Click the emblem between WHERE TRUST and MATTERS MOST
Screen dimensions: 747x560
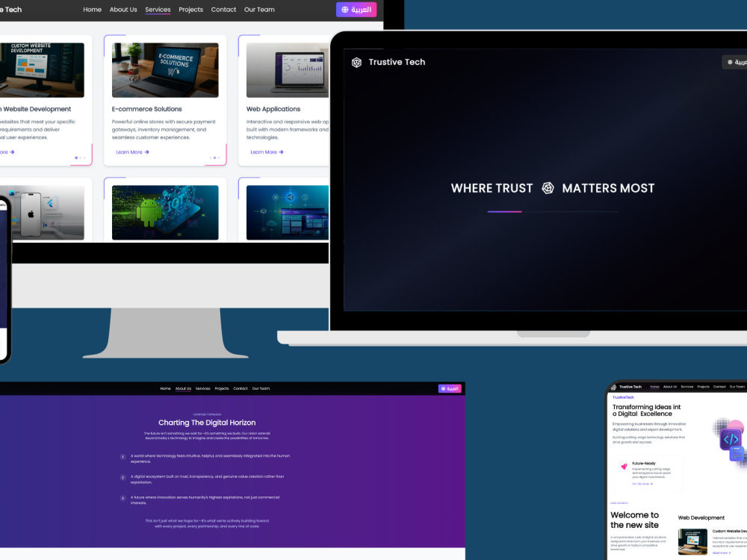point(548,188)
